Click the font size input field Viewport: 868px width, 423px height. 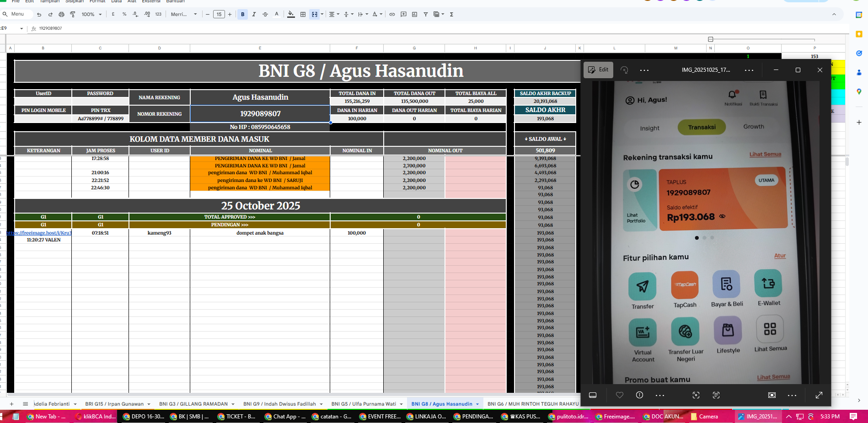coord(219,15)
